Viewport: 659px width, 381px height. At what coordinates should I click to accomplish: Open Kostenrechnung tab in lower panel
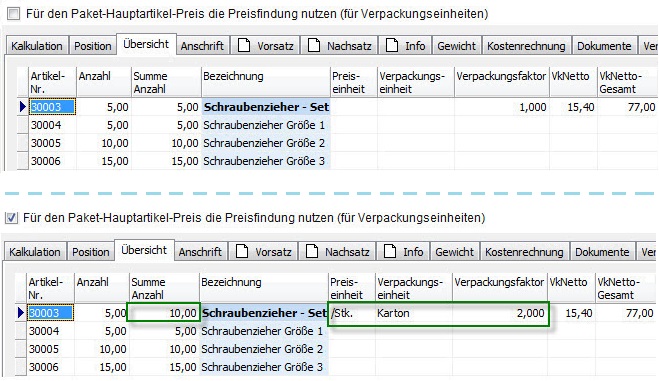click(x=524, y=252)
